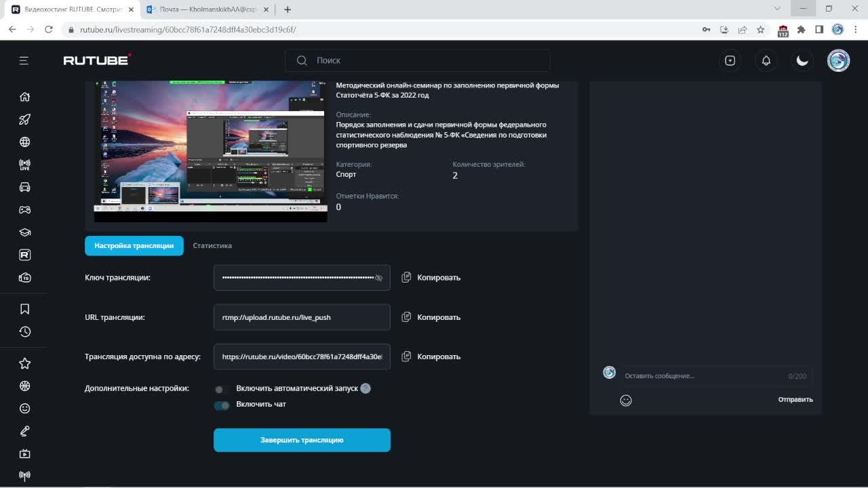This screenshot has height=488, width=868.
Task: Enable automatic start toggle
Action: pyautogui.click(x=221, y=389)
